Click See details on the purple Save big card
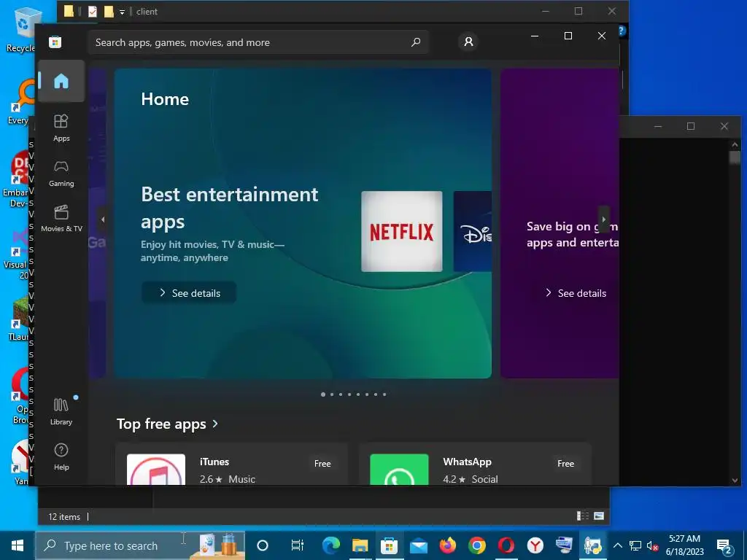747x560 pixels. point(576,293)
